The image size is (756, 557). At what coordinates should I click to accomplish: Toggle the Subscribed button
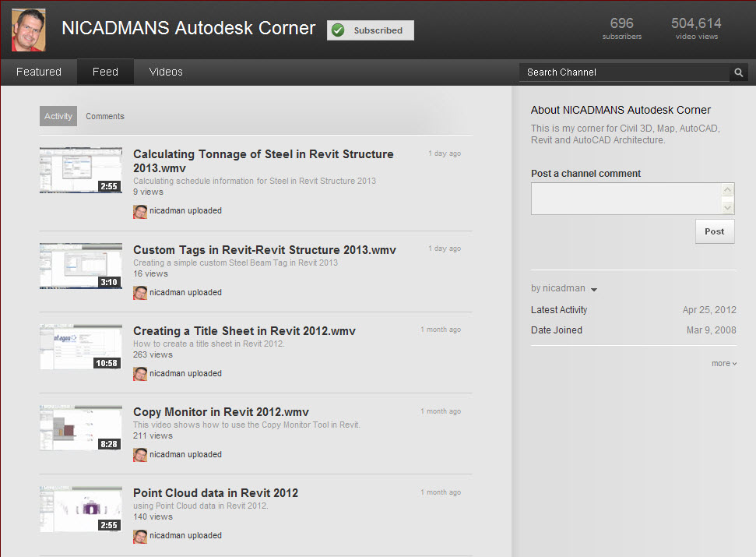(x=371, y=30)
